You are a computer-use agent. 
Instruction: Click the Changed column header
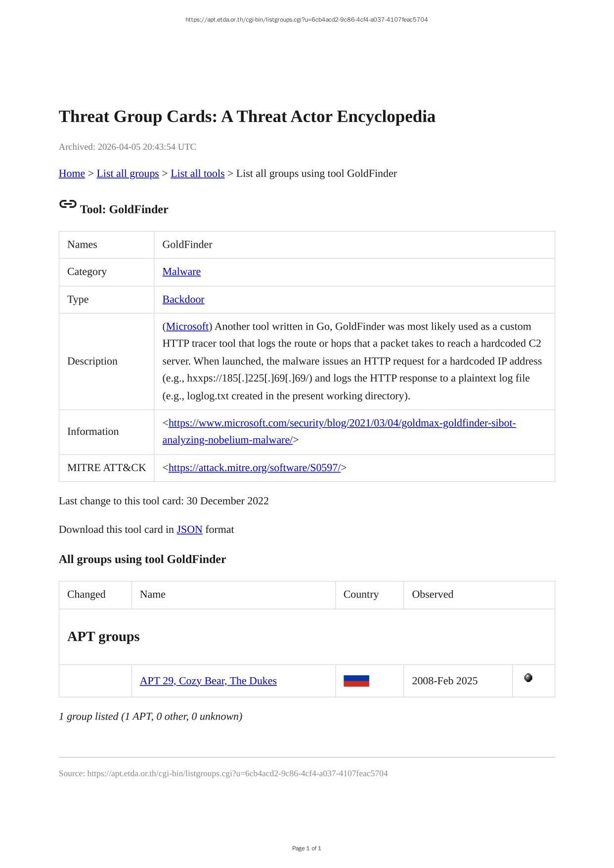(x=87, y=594)
